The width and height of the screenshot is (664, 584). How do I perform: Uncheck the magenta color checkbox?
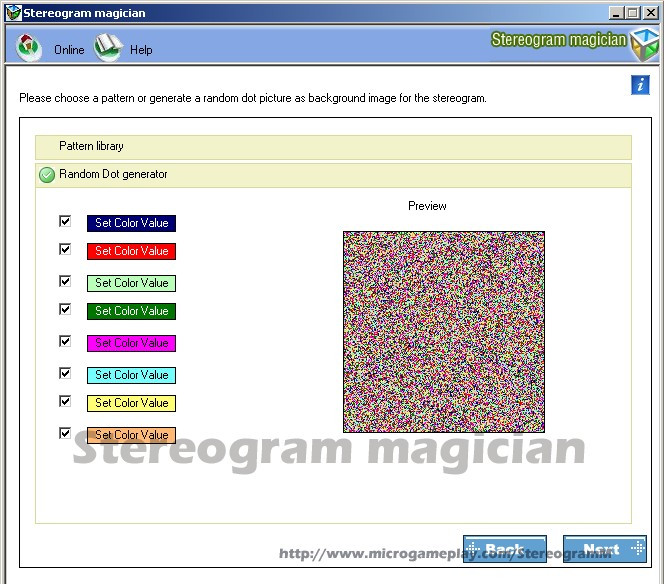pos(65,341)
